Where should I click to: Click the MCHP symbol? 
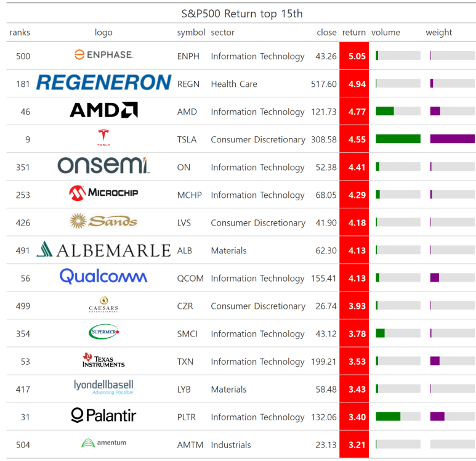[x=190, y=195]
